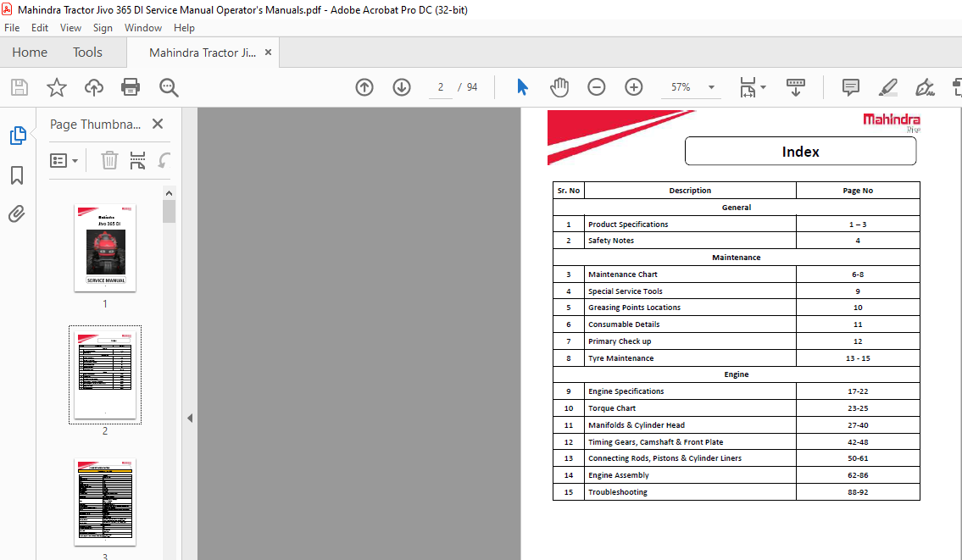Open Page Thumbnails side panel icon
Screen dimensions: 962x560
[18, 136]
